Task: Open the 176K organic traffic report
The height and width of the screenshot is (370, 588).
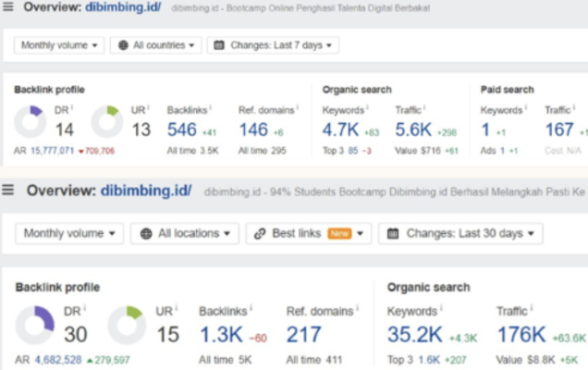Action: coord(518,334)
